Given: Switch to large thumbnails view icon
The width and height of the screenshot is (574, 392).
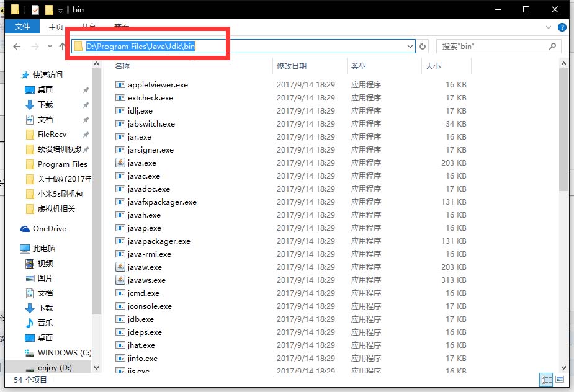Looking at the screenshot, I should tap(560, 380).
